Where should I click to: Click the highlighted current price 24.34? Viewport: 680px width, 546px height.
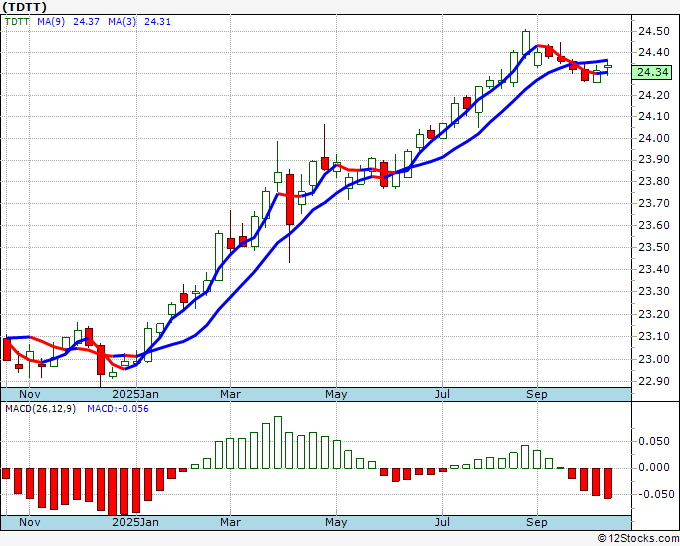click(652, 72)
